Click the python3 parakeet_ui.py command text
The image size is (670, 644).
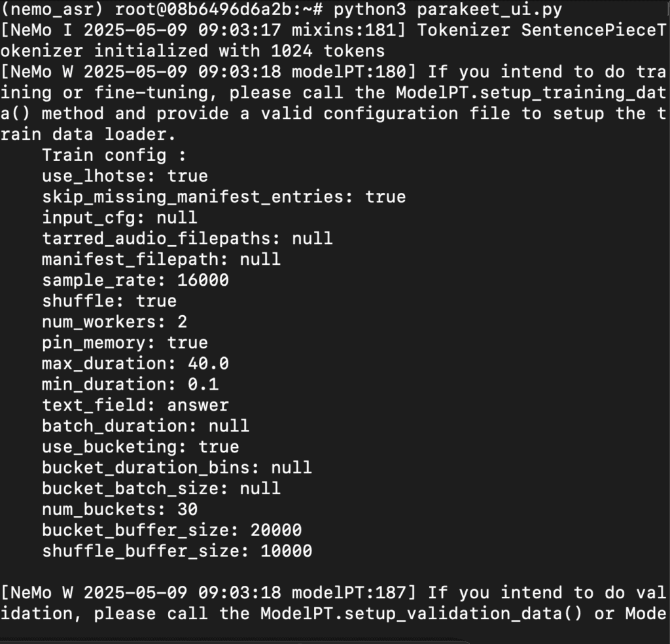click(448, 9)
